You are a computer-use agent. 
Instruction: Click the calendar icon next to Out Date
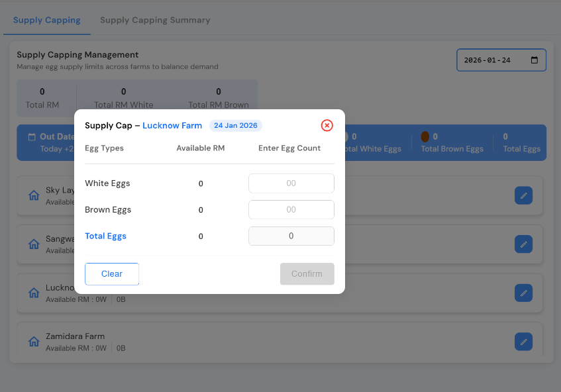pyautogui.click(x=31, y=137)
